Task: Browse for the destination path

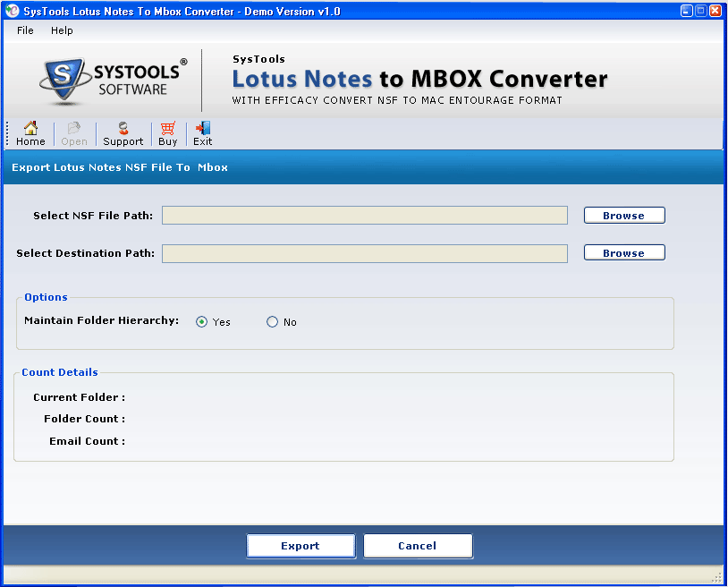Action: pos(623,253)
